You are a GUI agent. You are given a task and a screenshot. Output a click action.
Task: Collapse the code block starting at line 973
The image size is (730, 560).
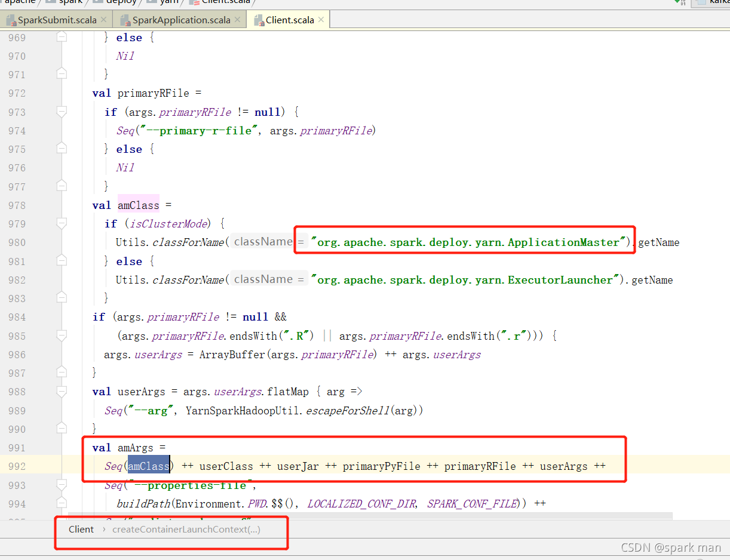[x=62, y=112]
